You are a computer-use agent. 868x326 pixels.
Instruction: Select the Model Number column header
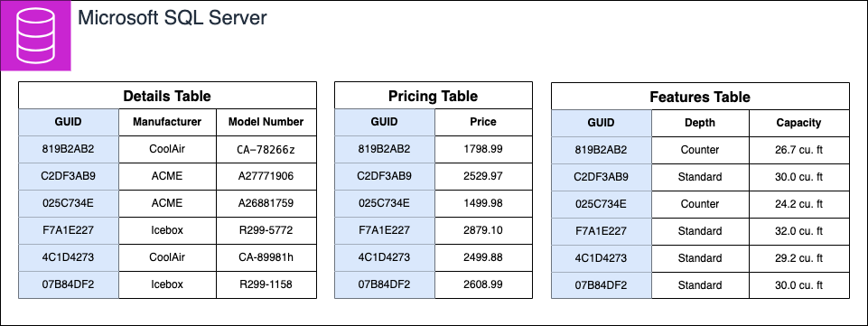pos(266,122)
